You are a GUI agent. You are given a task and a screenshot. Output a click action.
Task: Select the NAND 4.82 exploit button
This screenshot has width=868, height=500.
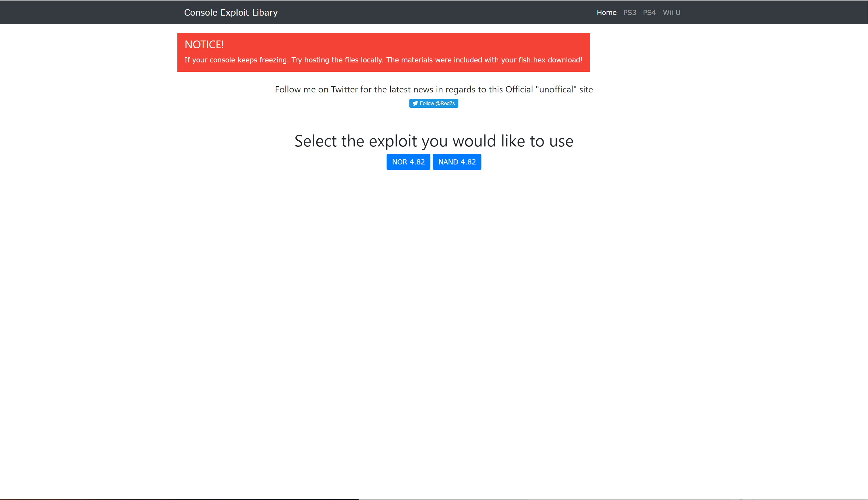(x=457, y=162)
